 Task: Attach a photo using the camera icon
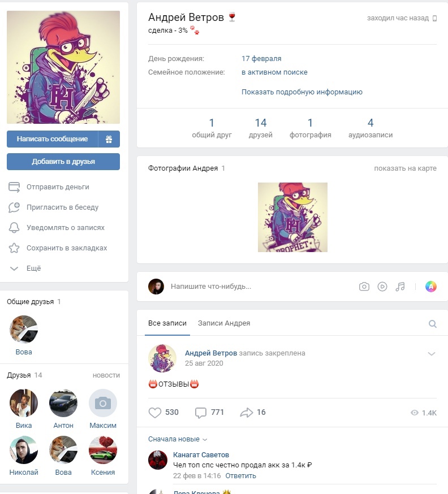(364, 287)
